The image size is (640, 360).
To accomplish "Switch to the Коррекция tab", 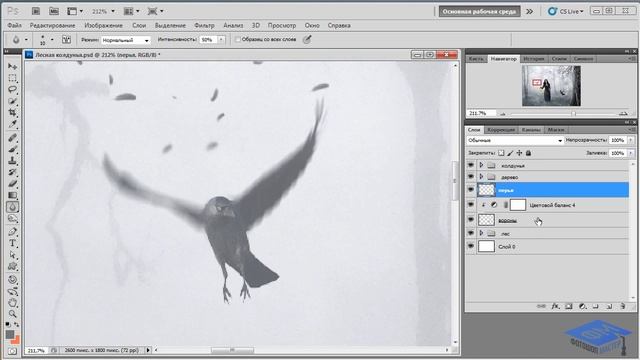I will click(x=501, y=130).
